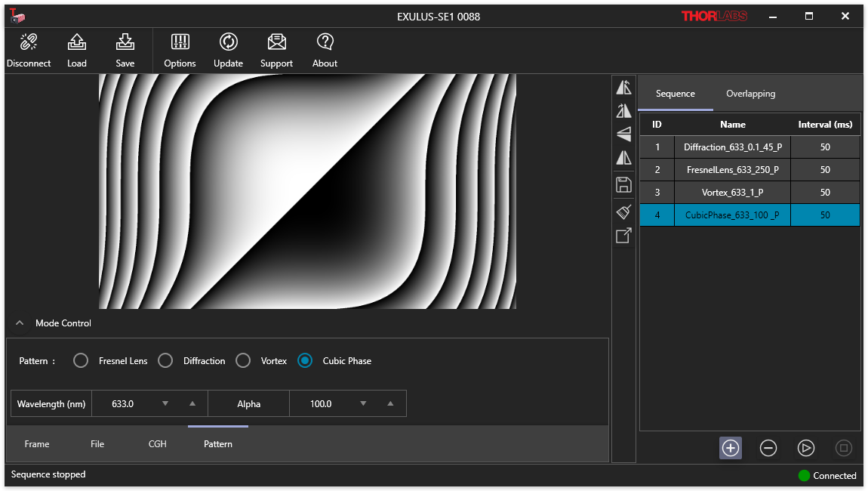Select the Diffraction pattern option
Image resolution: width=868 pixels, height=491 pixels.
[x=165, y=361]
